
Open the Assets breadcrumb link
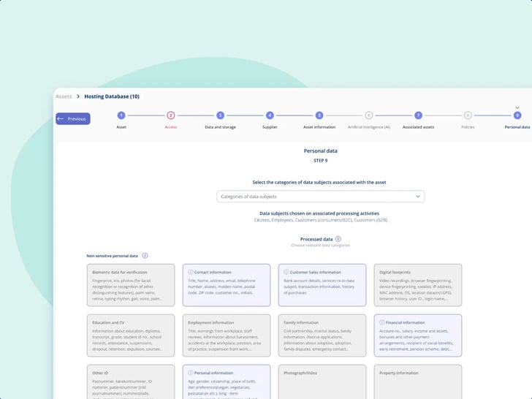(64, 96)
